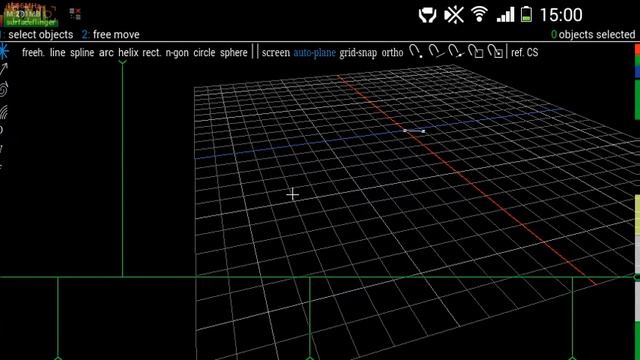The image size is (640, 360).
Task: Tap the '0 objects selected' status
Action: pyautogui.click(x=593, y=35)
